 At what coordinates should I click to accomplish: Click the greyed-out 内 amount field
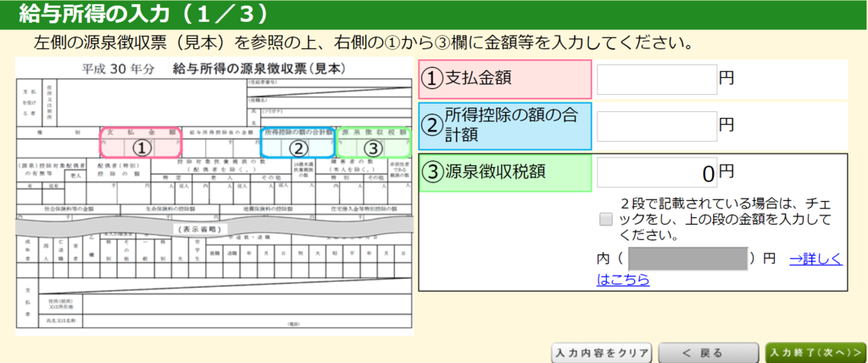click(x=688, y=259)
